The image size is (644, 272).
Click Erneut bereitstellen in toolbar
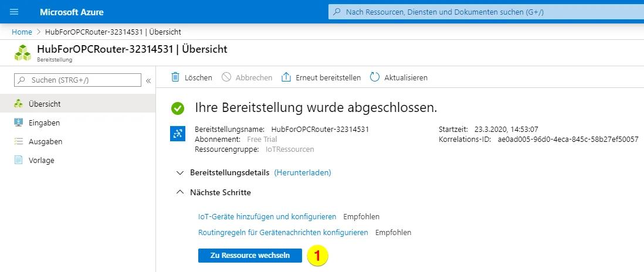coord(328,77)
